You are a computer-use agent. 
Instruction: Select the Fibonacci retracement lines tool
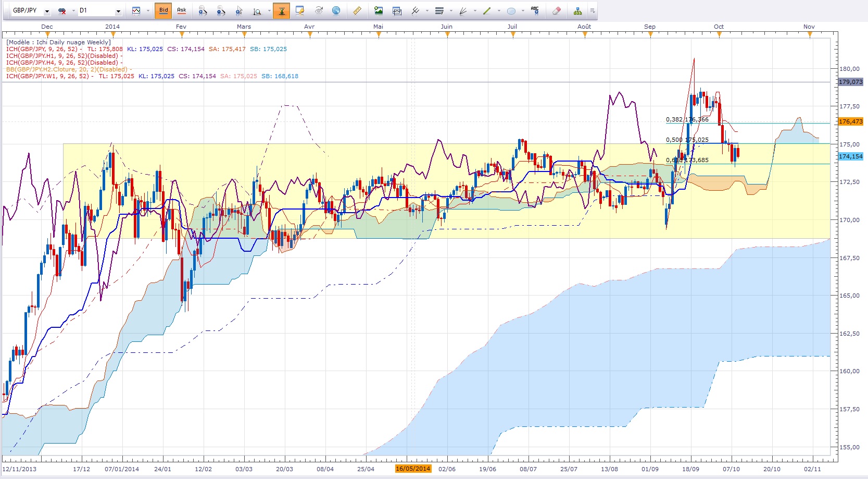pos(439,11)
